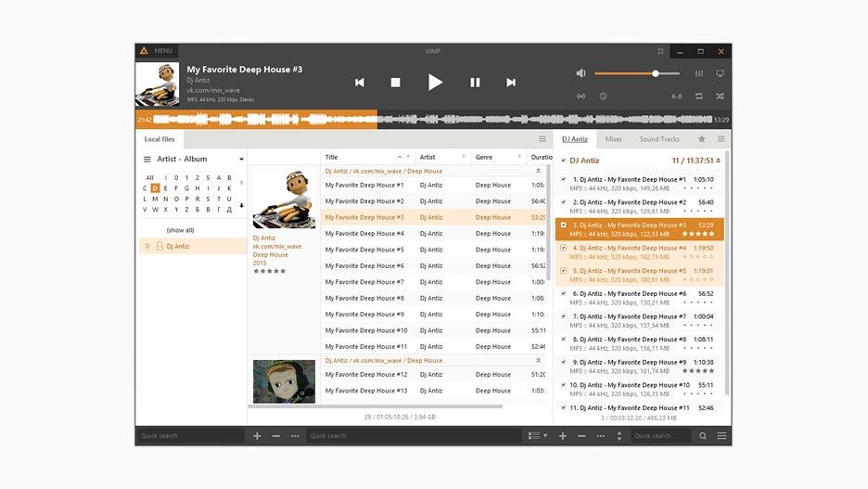Select My Favorite Deep House #7 in library
Viewport: 868px width, 489px height.
coord(433,282)
